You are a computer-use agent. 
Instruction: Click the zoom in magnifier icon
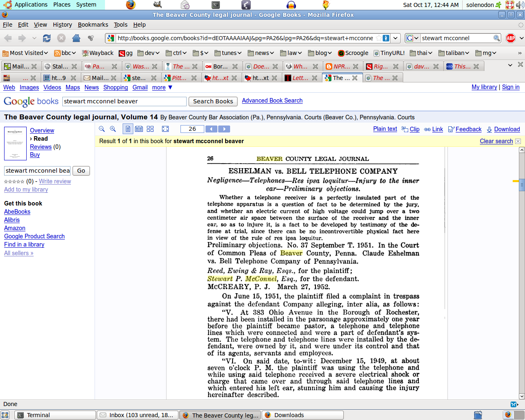tap(113, 129)
